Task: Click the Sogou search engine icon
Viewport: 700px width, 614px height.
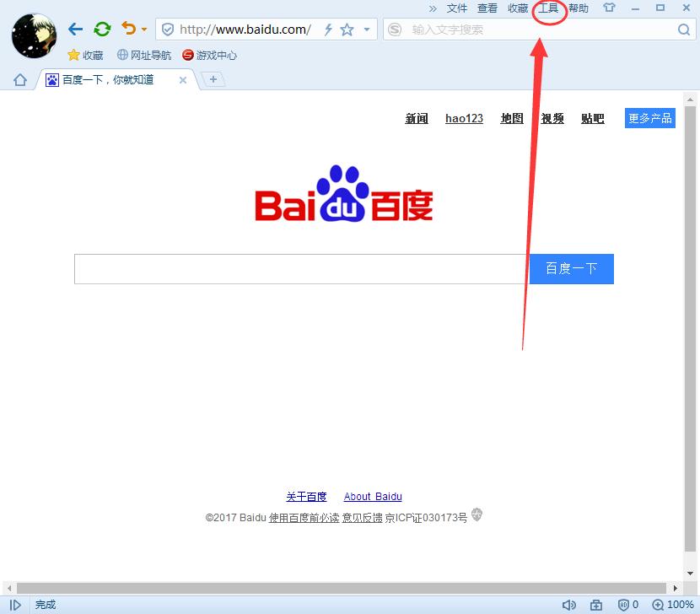Action: pyautogui.click(x=395, y=30)
